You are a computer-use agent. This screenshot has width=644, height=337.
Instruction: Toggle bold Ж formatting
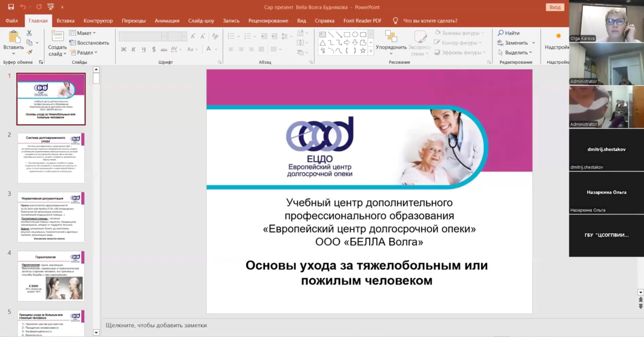coord(123,49)
